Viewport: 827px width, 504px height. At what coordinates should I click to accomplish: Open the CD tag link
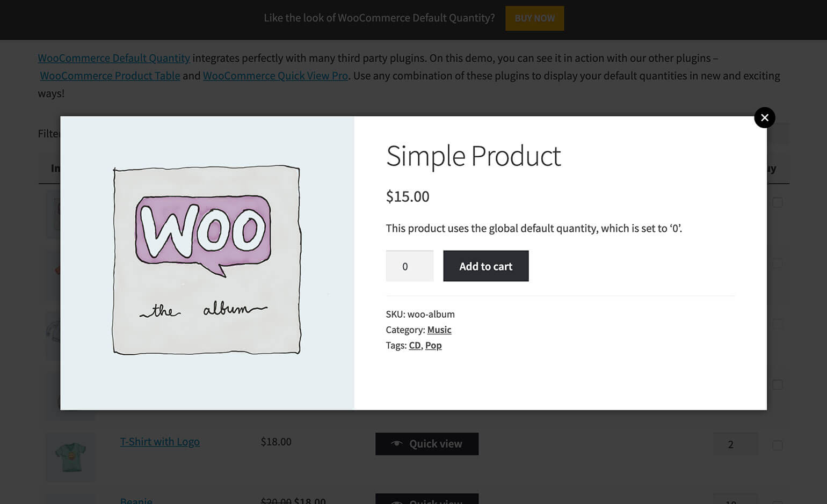pyautogui.click(x=415, y=345)
